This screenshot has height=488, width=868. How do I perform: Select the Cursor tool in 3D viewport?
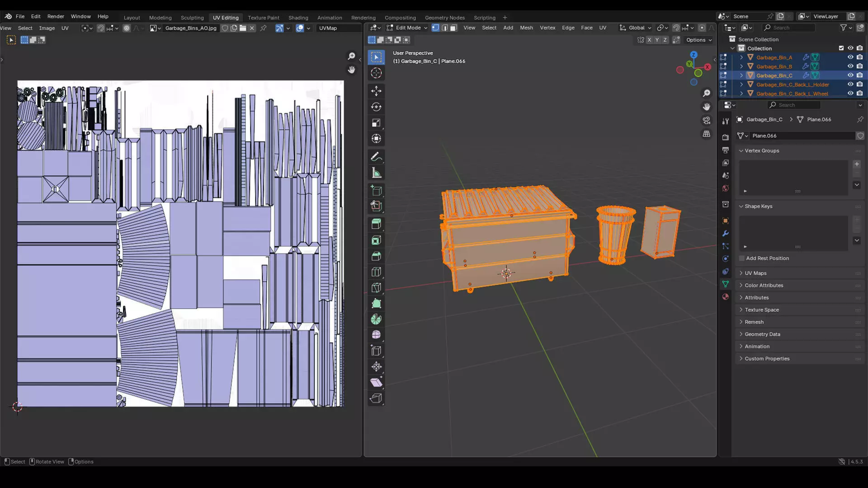(376, 73)
